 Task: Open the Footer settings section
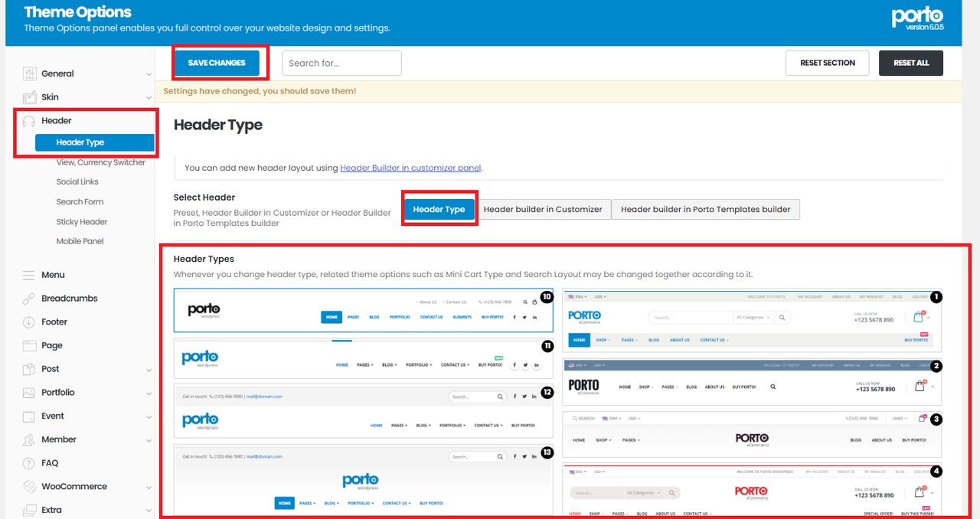coord(54,322)
